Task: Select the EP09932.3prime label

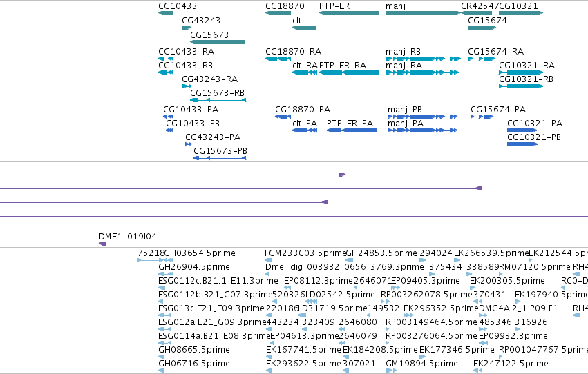Action: coord(513,336)
